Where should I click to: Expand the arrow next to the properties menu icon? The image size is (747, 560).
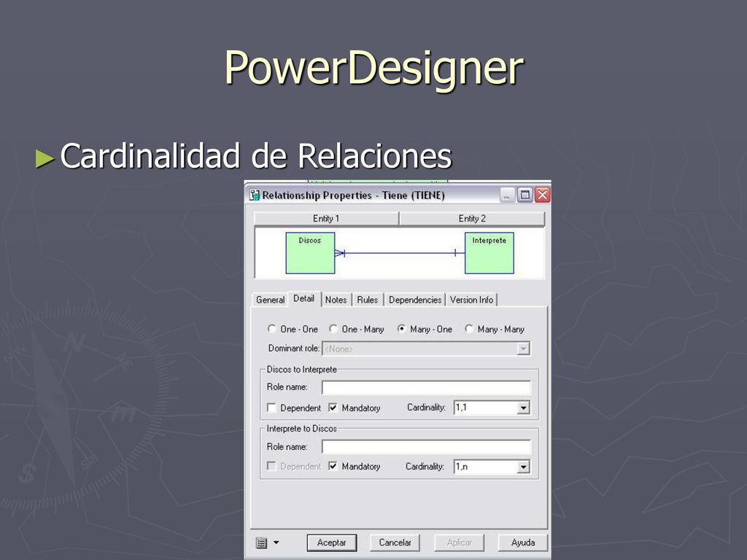coord(276,542)
